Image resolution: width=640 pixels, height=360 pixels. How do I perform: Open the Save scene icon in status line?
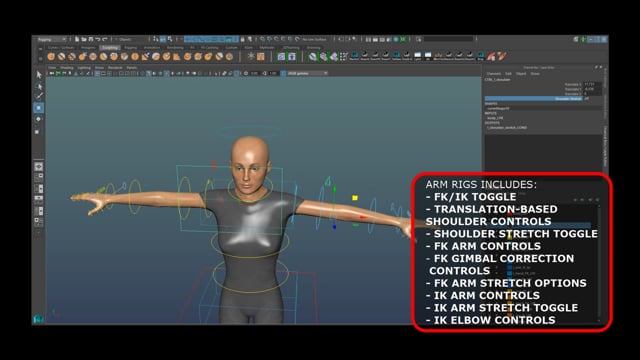(91, 40)
